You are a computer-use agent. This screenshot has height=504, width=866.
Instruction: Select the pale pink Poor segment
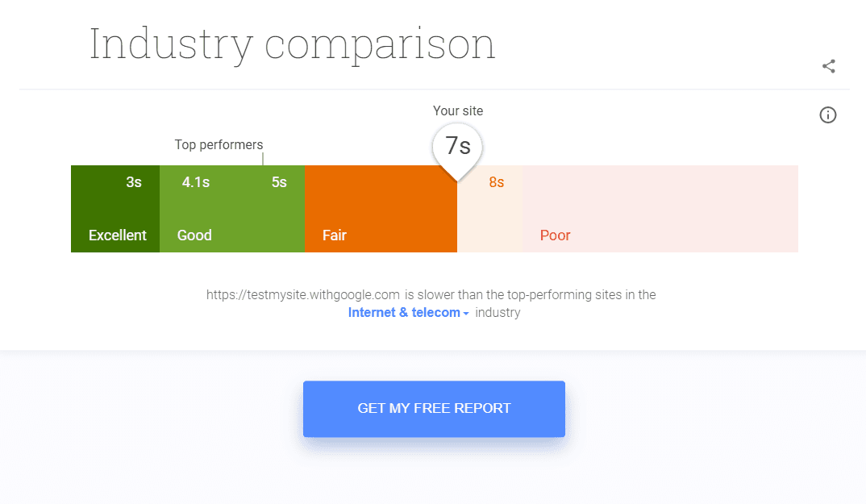coord(660,209)
